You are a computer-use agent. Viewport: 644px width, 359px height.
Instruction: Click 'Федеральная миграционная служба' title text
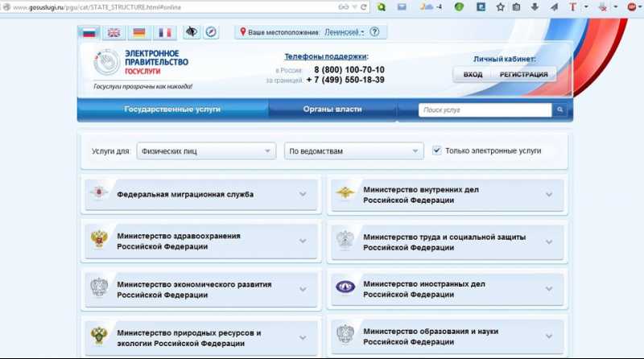pyautogui.click(x=185, y=194)
